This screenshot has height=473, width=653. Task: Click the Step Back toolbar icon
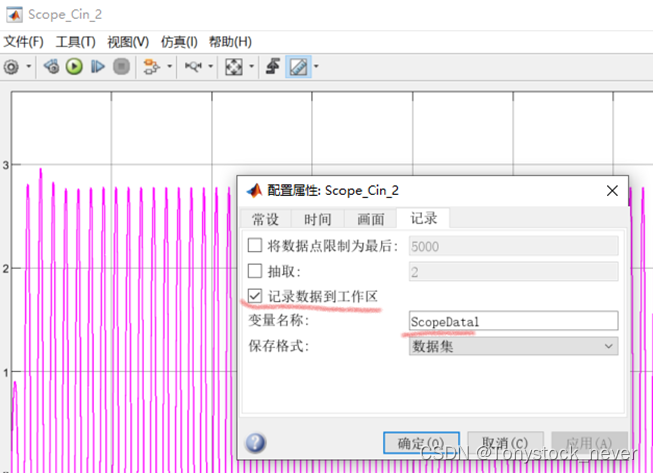tap(52, 67)
